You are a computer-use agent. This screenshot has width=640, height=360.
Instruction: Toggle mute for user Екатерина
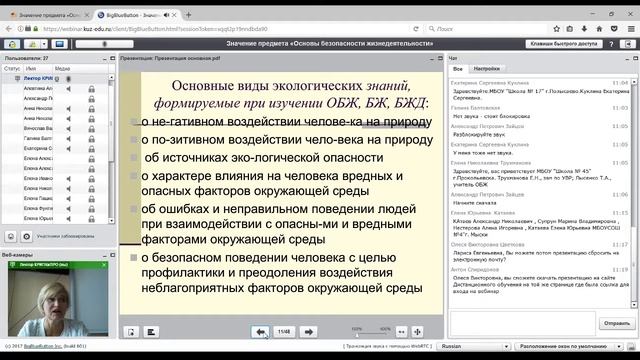coord(69,149)
